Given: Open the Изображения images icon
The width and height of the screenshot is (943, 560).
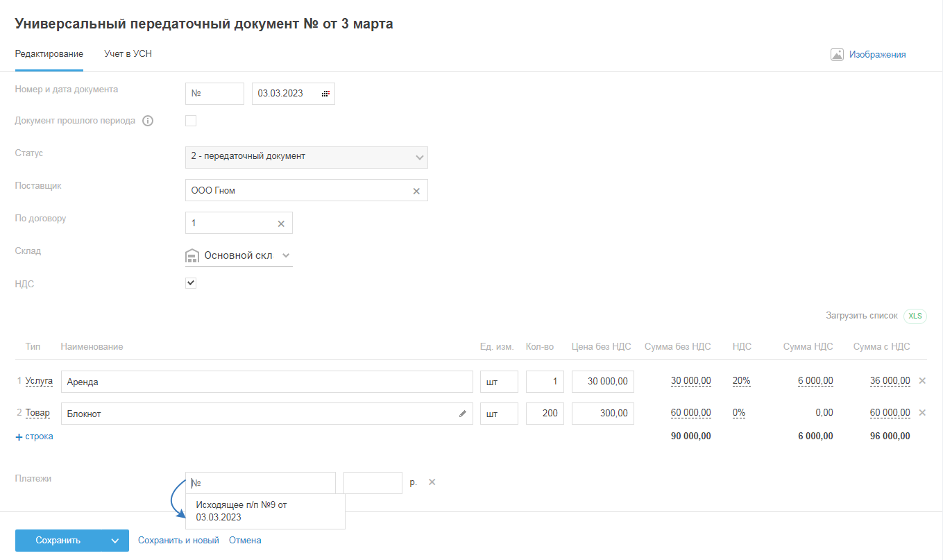Looking at the screenshot, I should [x=837, y=54].
